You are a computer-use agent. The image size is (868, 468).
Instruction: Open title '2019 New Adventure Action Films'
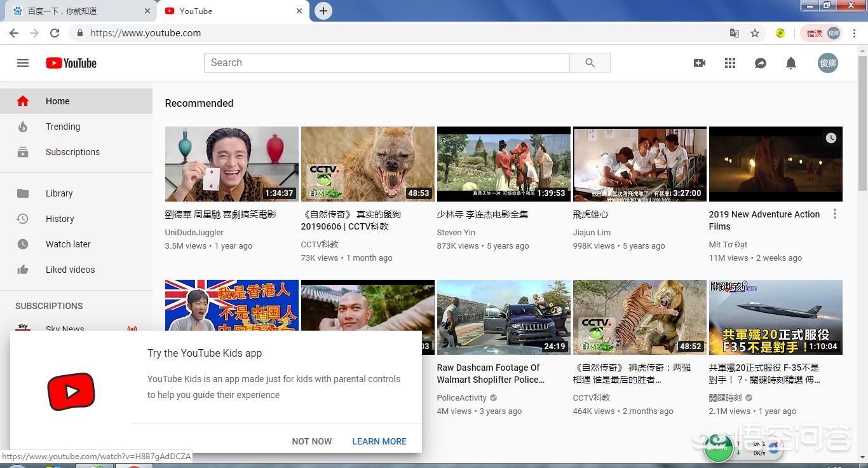click(764, 221)
